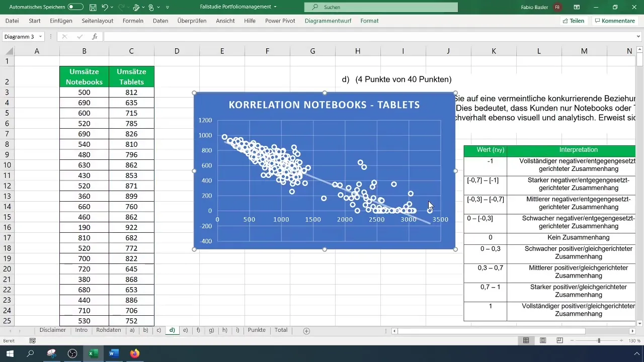Click chart title Korrelation Notebooks - Tablets

(x=324, y=105)
